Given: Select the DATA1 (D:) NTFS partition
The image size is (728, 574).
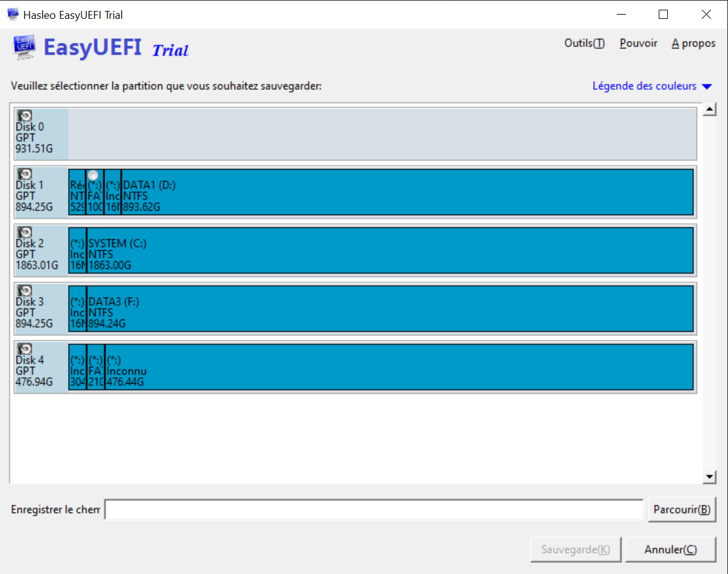Looking at the screenshot, I should (407, 192).
